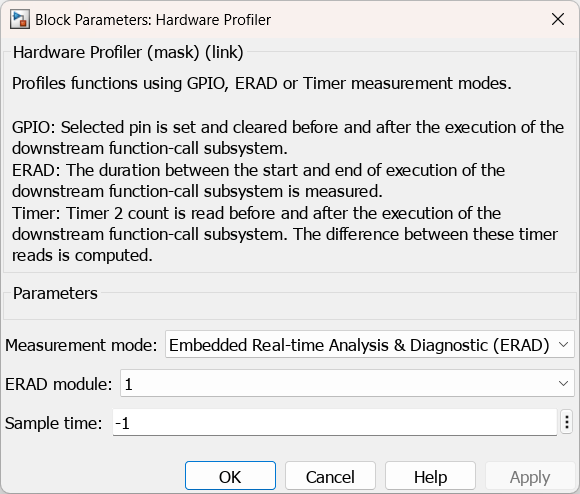
Task: Confirm settings with the OK button
Action: pos(230,476)
